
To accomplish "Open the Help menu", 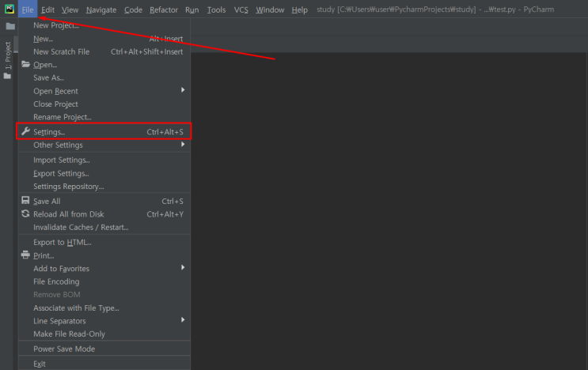I will coord(300,9).
